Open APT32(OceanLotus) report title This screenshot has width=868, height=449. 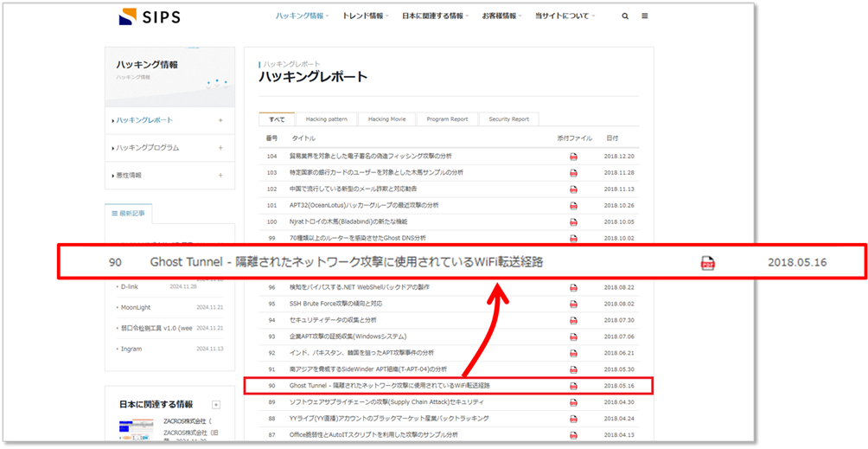364,205
